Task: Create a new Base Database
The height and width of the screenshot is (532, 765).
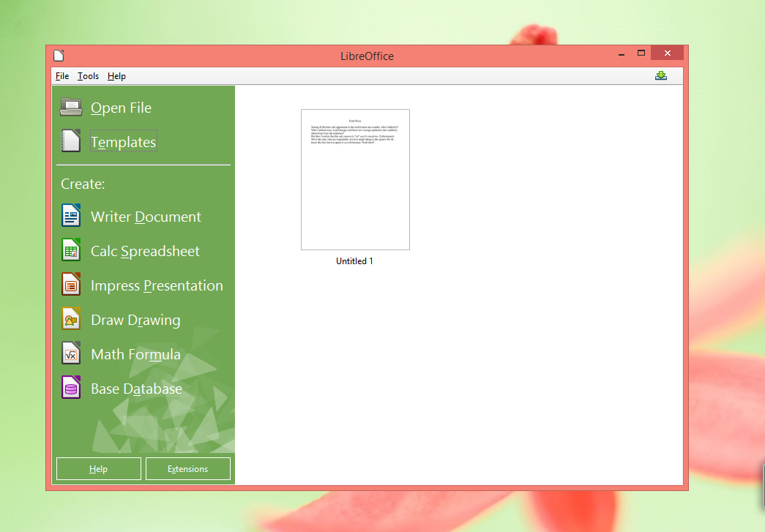Action: point(136,389)
